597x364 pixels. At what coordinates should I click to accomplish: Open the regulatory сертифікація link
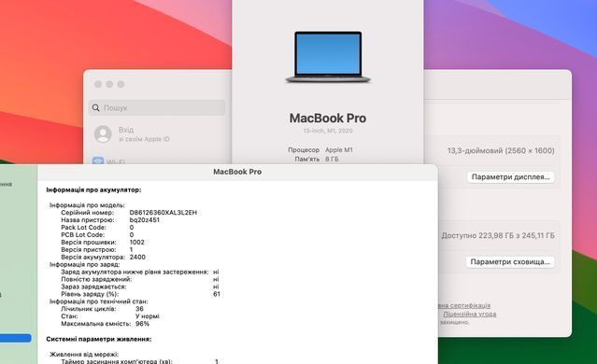pos(464,305)
